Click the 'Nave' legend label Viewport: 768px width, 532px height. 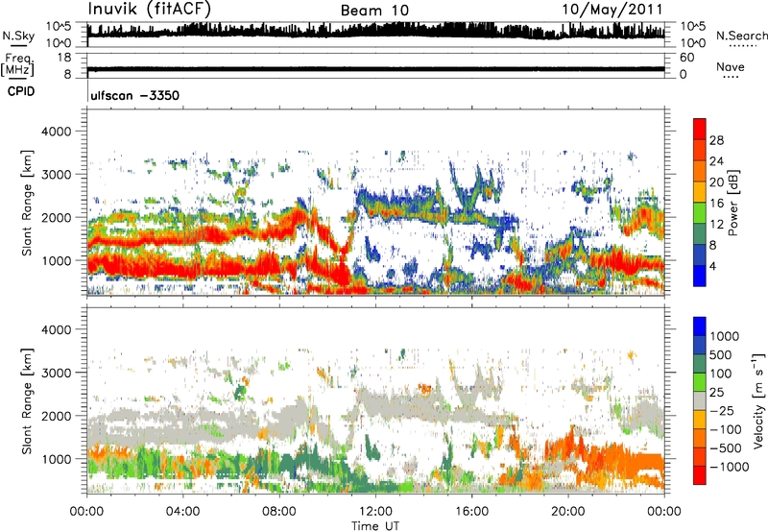pyautogui.click(x=731, y=66)
